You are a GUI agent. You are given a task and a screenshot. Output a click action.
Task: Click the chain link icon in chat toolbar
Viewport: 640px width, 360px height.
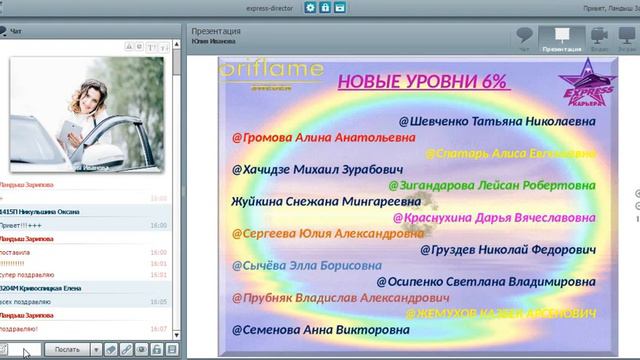126,349
